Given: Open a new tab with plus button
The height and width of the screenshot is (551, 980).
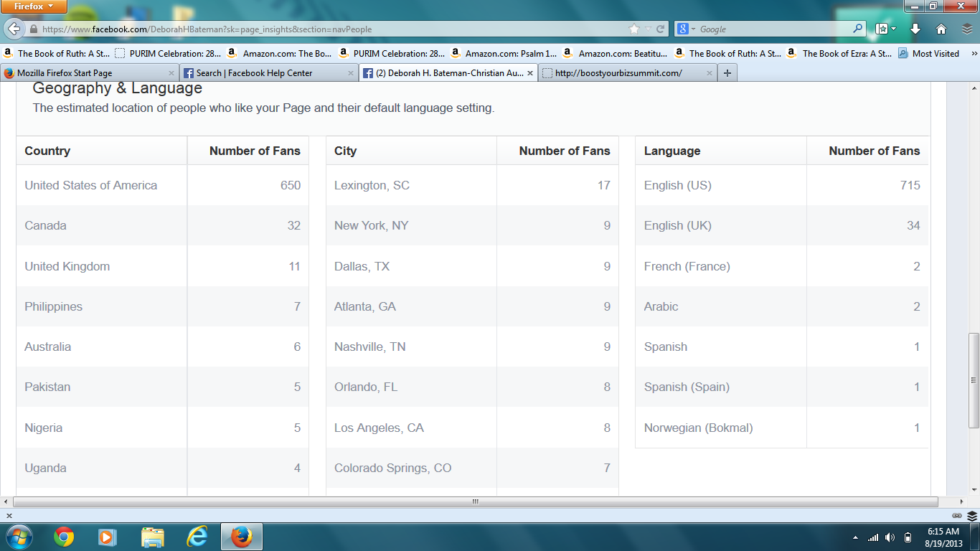Looking at the screenshot, I should pos(727,73).
